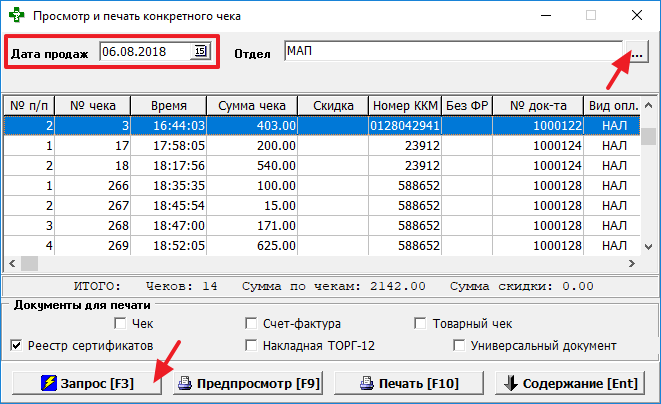Open the calendar picker in the date field
661x404 pixels.
201,51
